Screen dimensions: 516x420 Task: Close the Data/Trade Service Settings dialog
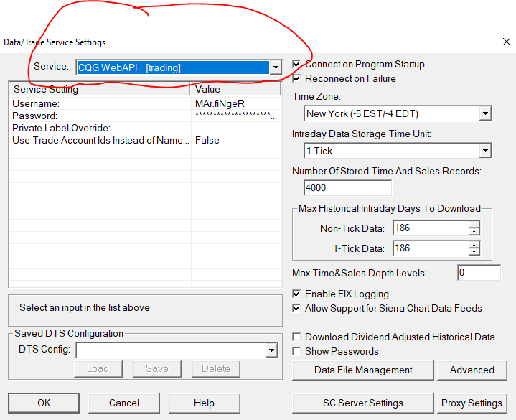point(507,42)
